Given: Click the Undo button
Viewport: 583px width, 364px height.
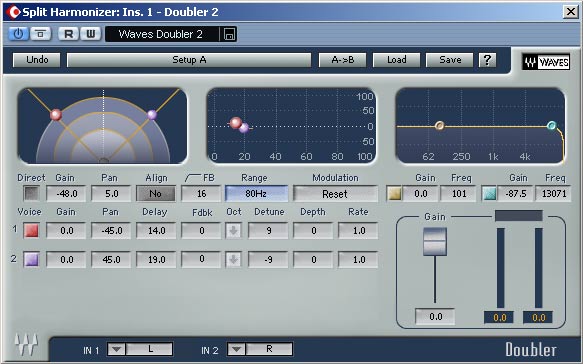Looking at the screenshot, I should [36, 60].
